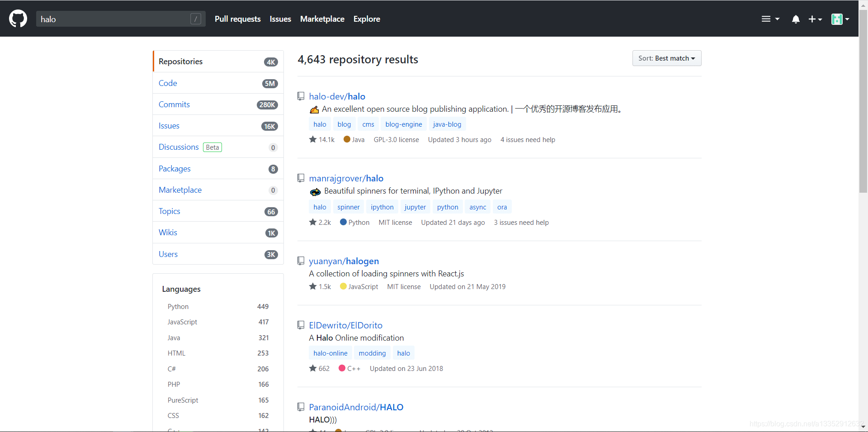
Task: Click the repo icon next to halo-dev/halo
Action: pos(301,96)
